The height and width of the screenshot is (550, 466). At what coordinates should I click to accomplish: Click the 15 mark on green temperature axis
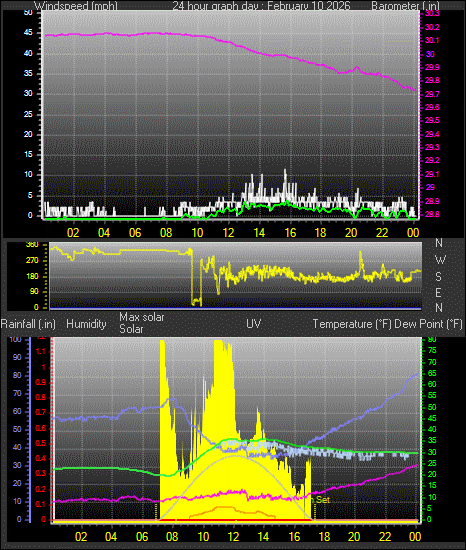[432, 485]
